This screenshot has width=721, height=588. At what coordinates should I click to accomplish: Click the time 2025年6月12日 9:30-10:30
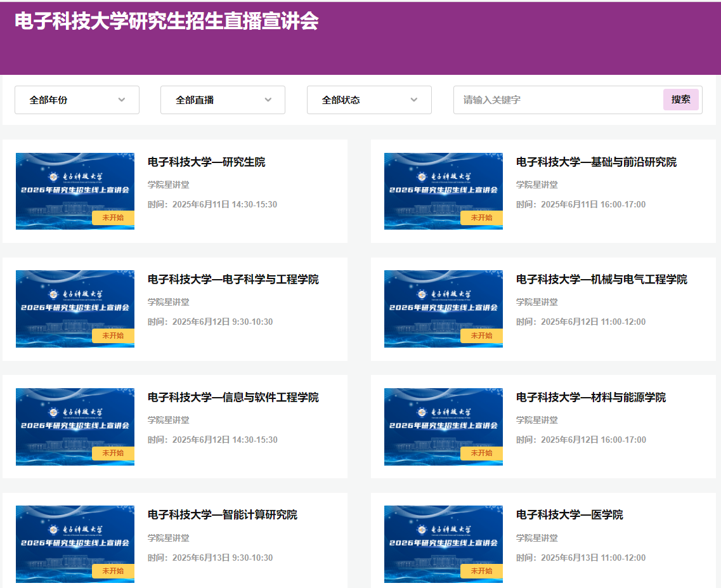223,322
